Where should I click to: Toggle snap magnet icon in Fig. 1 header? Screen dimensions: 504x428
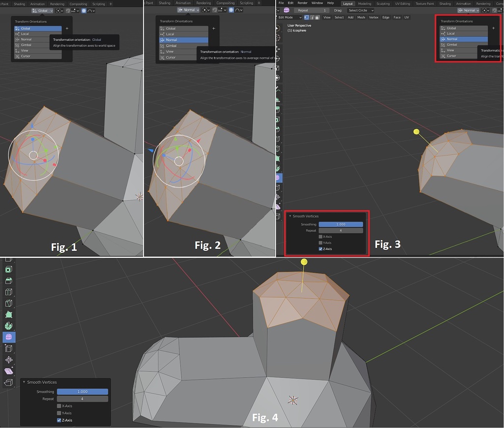click(68, 11)
